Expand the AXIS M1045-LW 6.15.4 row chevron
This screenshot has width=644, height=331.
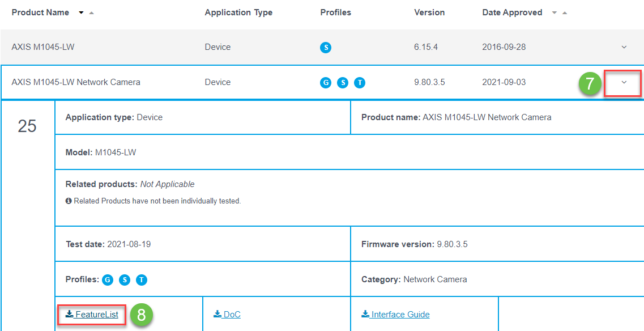[x=624, y=47]
